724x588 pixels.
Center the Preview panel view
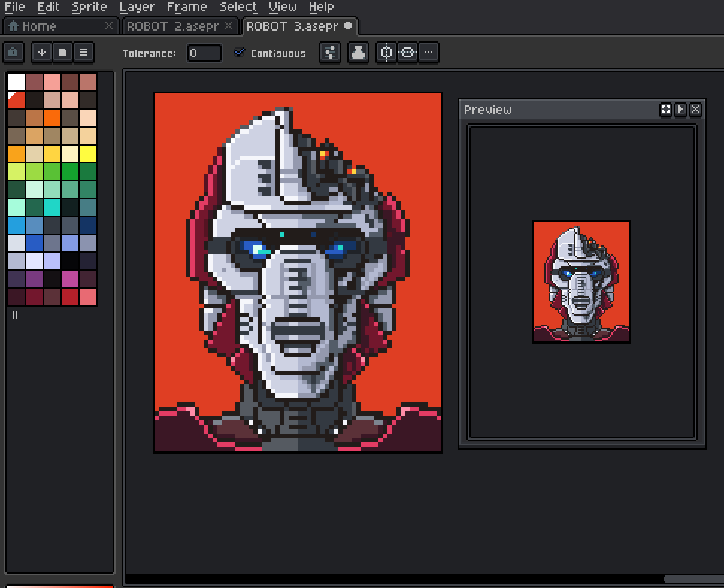[665, 110]
